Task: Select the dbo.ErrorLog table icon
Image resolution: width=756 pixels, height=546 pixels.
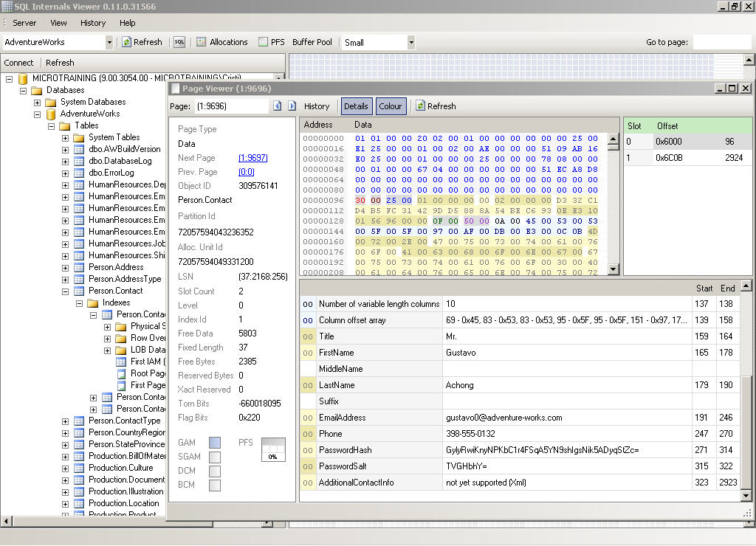Action: click(x=79, y=173)
